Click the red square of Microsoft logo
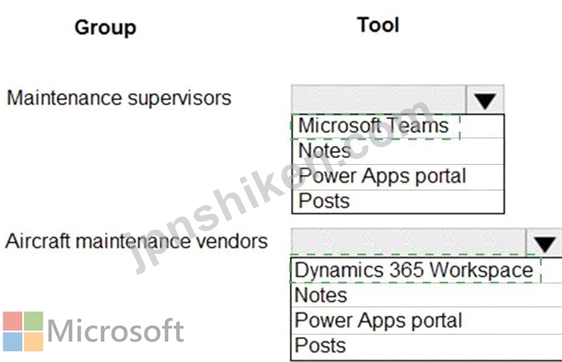This screenshot has height=362, width=562. click(x=13, y=321)
